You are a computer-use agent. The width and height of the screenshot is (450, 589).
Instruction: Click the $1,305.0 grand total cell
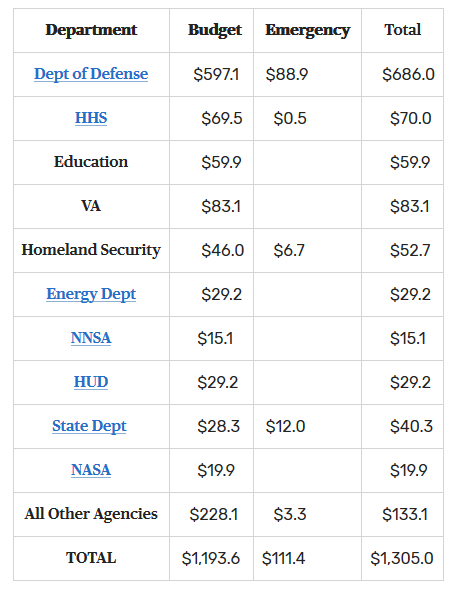[x=402, y=559]
